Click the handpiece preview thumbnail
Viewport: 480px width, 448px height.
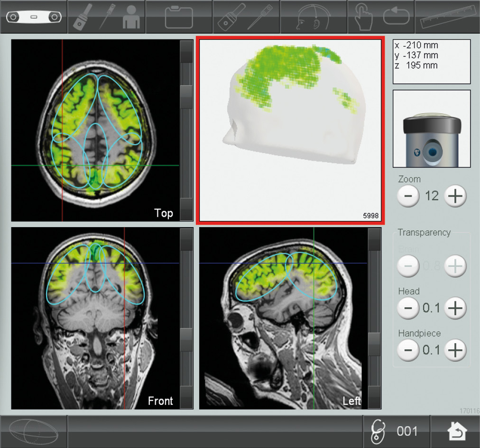pos(432,129)
